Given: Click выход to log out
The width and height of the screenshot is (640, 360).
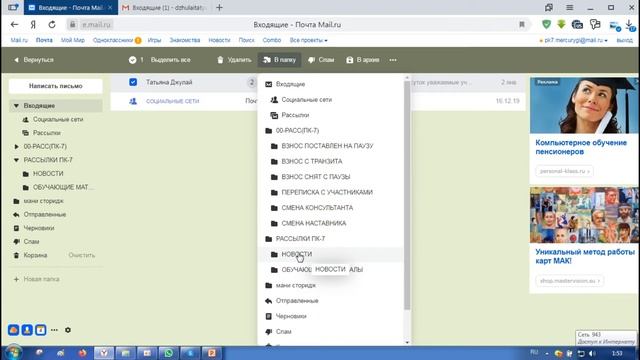Looking at the screenshot, I should 624,40.
